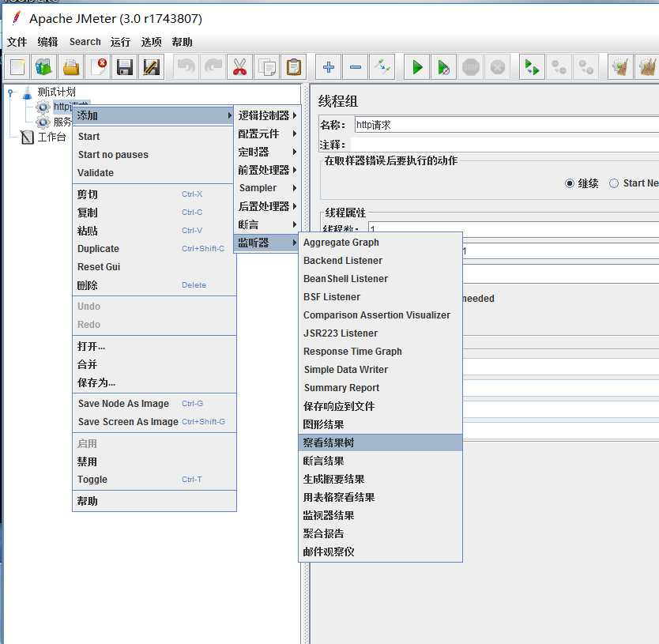Choose 聚合报告 listener
This screenshot has height=644, width=659.
380,534
